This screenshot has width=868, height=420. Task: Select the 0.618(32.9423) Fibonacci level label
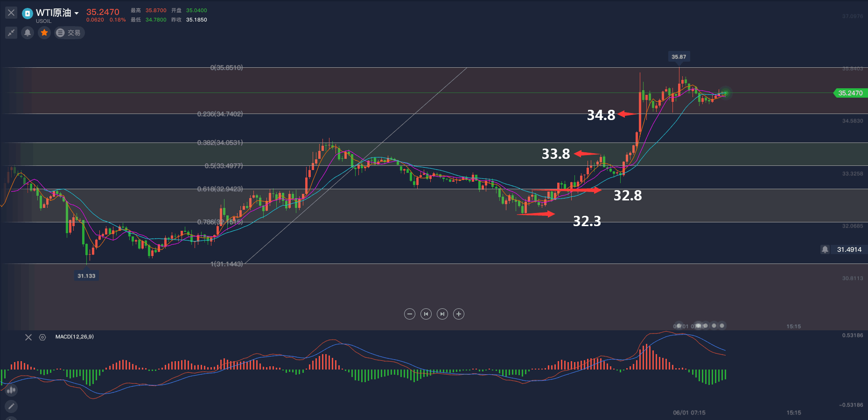tap(220, 189)
